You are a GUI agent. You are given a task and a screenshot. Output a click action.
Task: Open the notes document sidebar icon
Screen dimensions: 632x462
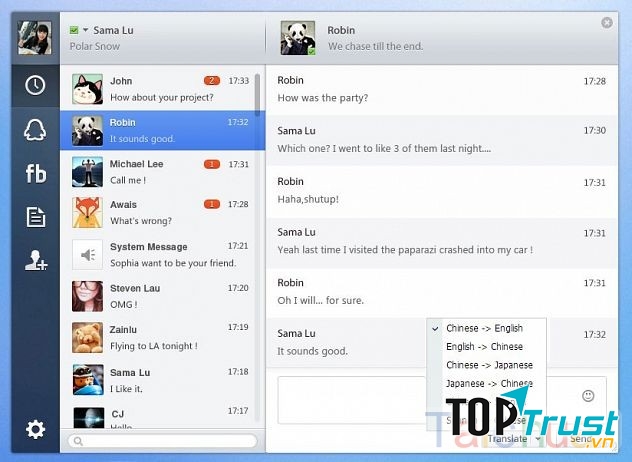tap(36, 217)
